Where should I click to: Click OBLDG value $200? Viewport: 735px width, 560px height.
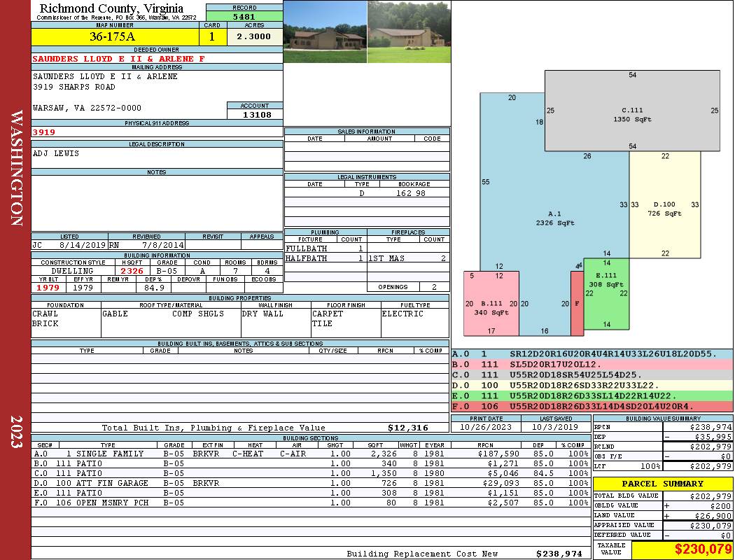[721, 505]
